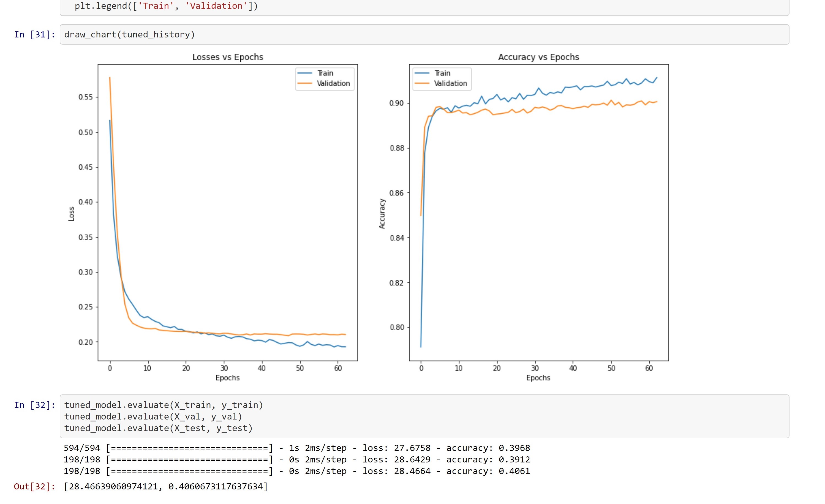Click Epochs x-axis label under accuracy chart

pyautogui.click(x=538, y=378)
